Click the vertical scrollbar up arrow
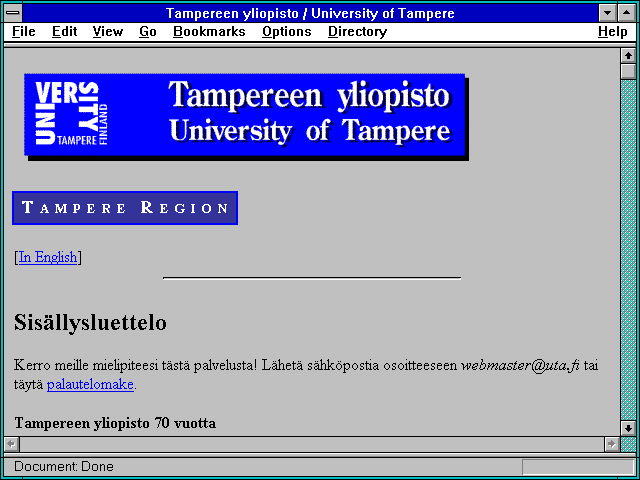 tap(628, 56)
